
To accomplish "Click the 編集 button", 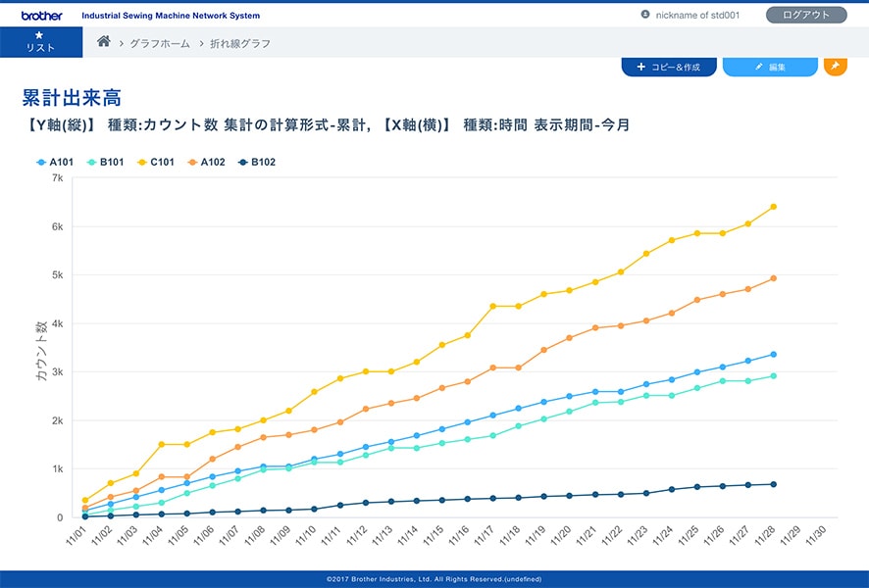I will [772, 67].
